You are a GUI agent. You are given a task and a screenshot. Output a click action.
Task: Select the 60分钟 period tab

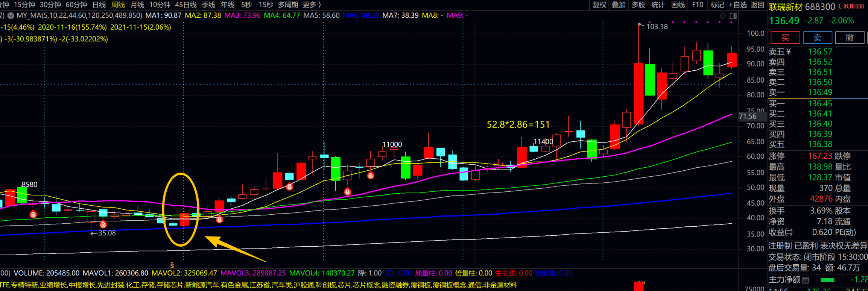coord(76,5)
